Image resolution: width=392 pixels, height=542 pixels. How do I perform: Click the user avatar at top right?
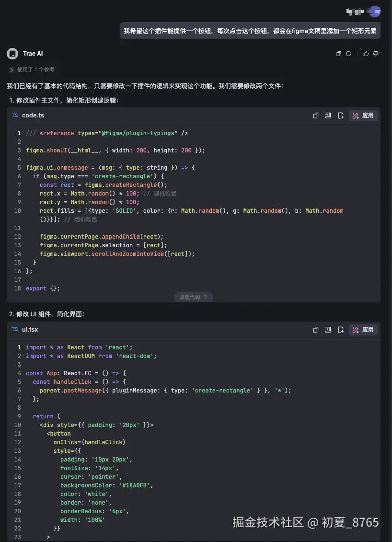[x=374, y=12]
